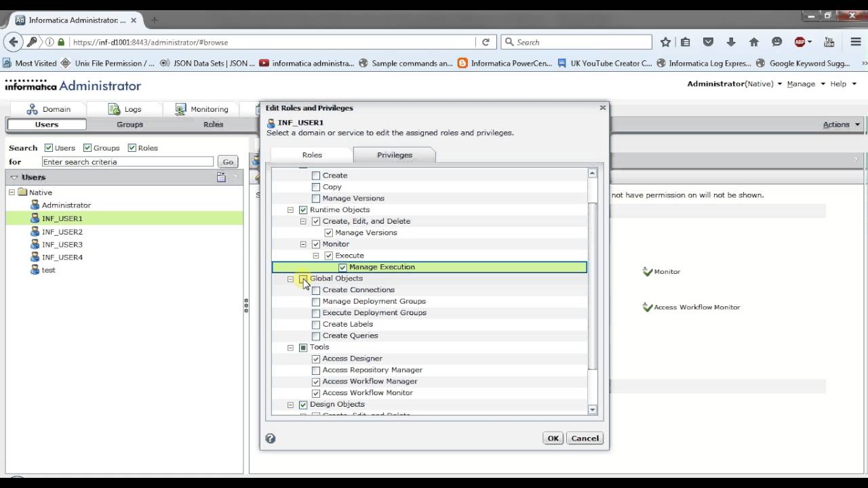Screen dimensions: 868x488
Task: Open the Actions dropdown menu
Action: tap(841, 125)
